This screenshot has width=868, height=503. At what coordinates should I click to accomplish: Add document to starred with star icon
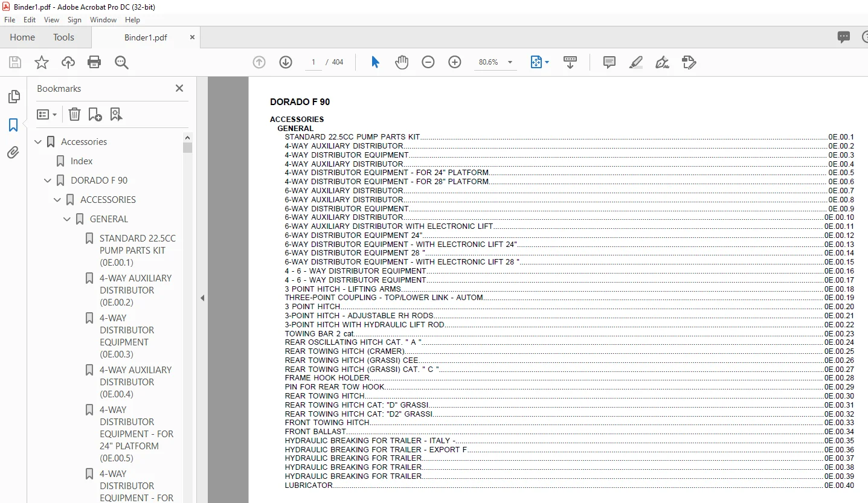click(42, 62)
